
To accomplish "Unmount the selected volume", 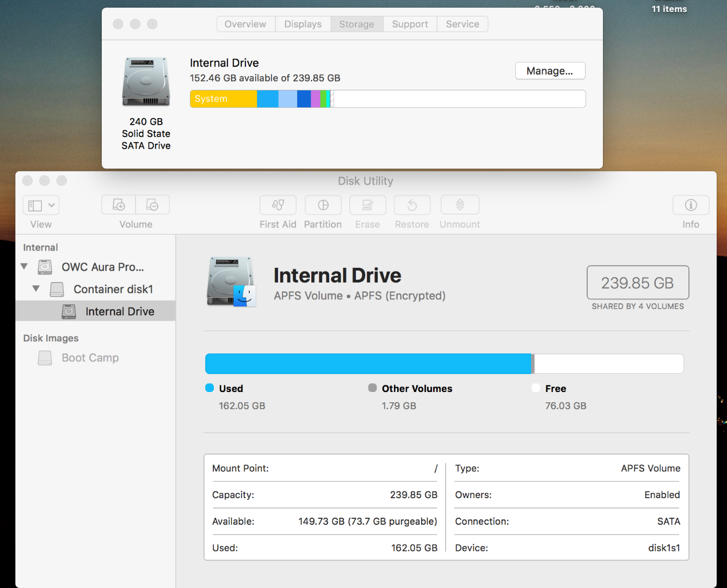I will (x=460, y=205).
